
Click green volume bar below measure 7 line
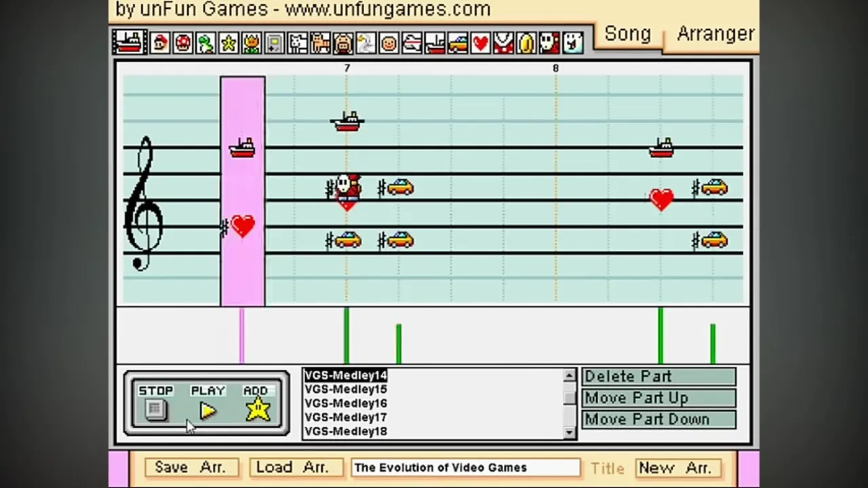coord(347,336)
